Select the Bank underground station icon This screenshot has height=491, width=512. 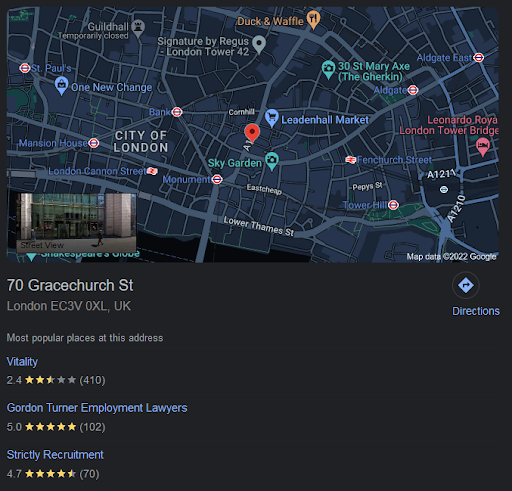pyautogui.click(x=177, y=112)
